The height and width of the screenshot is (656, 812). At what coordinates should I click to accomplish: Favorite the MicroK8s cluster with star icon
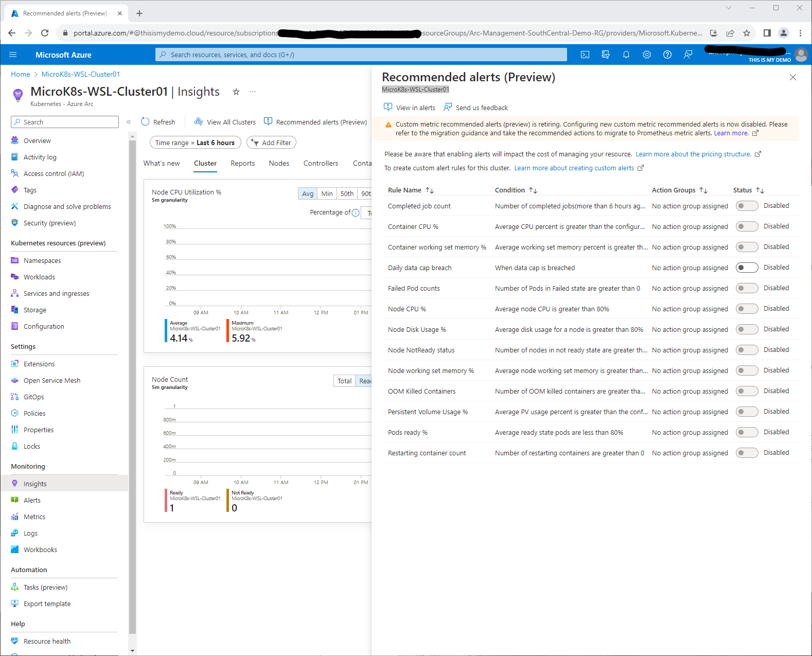[236, 92]
